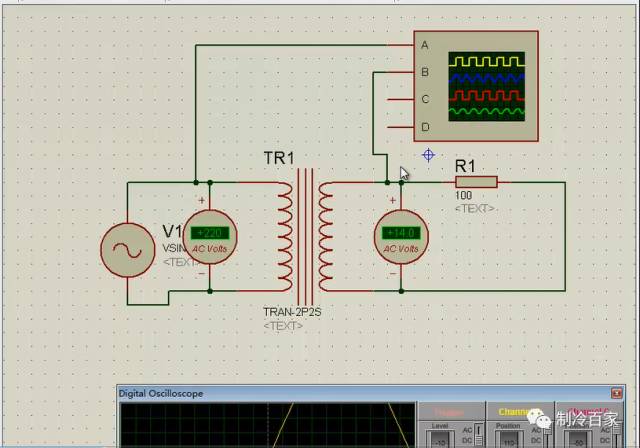Toggle the Trigger AC/DC coupling switch

[x=479, y=435]
